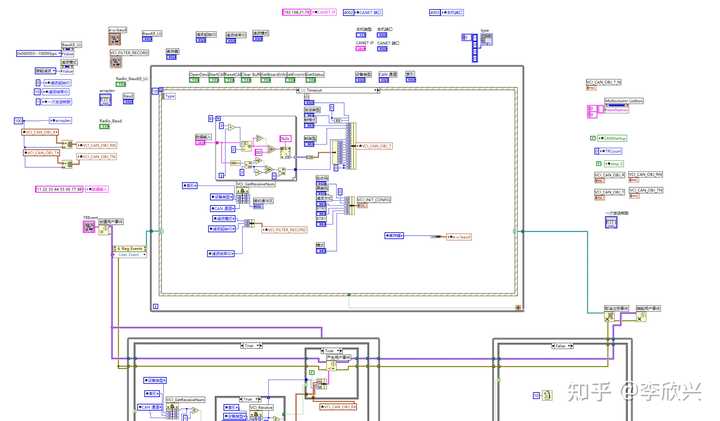Click the 192.168.21.78 string constant
Viewport: 720px width, 421px height.
click(297, 12)
